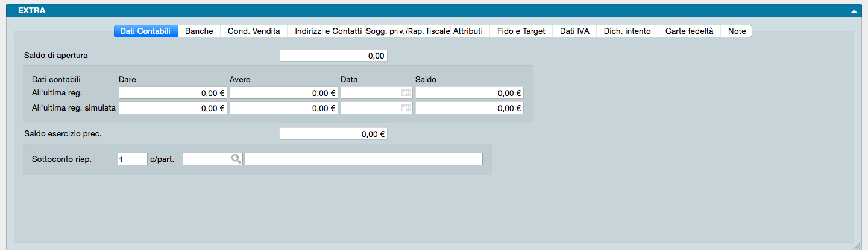This screenshot has height=250, width=868.
Task: Open the Cond. Vendita tab
Action: pyautogui.click(x=254, y=31)
